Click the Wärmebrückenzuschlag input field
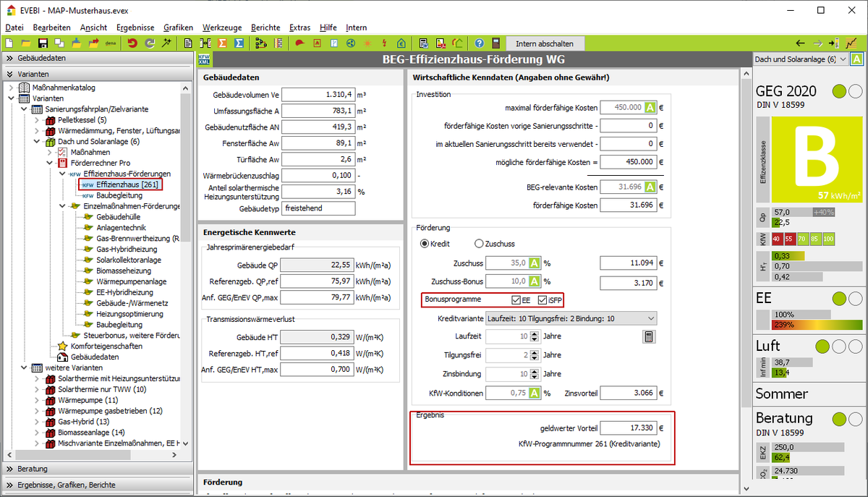 click(x=318, y=175)
